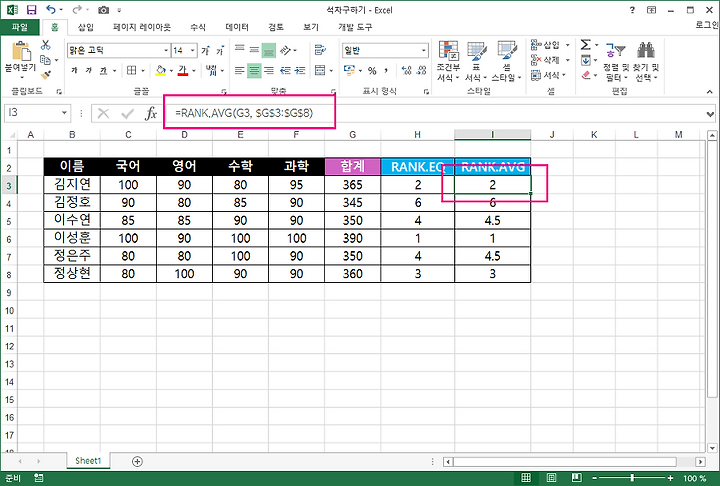Image resolution: width=720 pixels, height=486 pixels.
Task: Align cell text to the left
Action: click(x=240, y=70)
